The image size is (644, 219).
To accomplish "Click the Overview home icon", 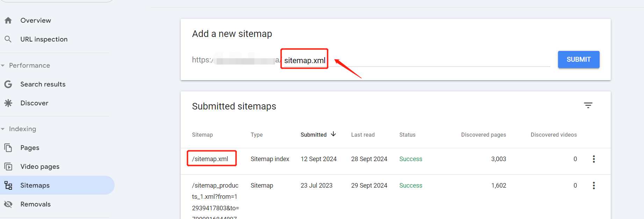I will click(8, 21).
